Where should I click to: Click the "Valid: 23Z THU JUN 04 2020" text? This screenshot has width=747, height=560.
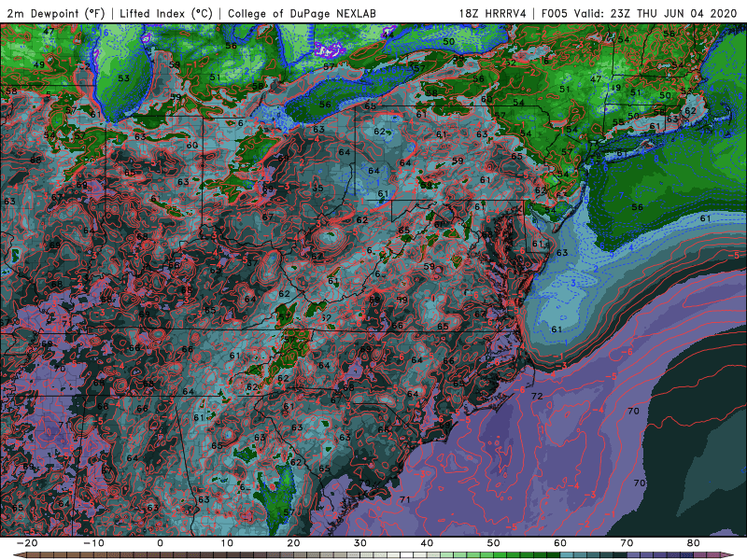point(655,14)
